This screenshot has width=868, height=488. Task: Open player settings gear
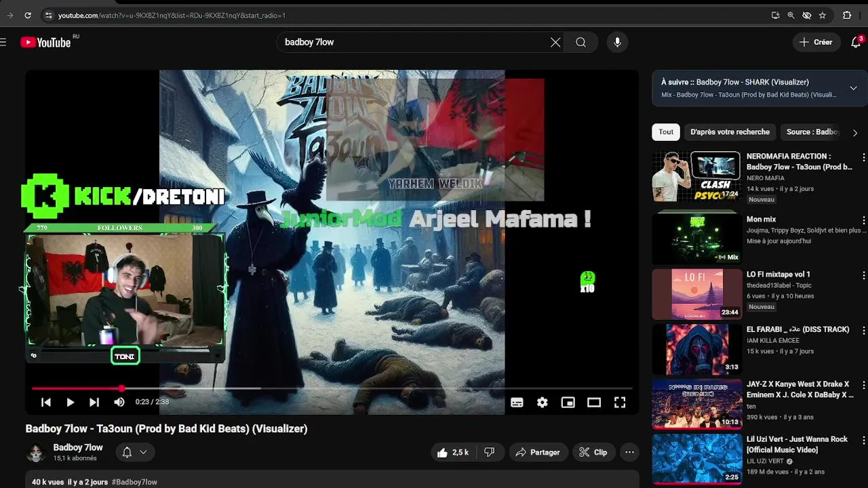point(542,403)
